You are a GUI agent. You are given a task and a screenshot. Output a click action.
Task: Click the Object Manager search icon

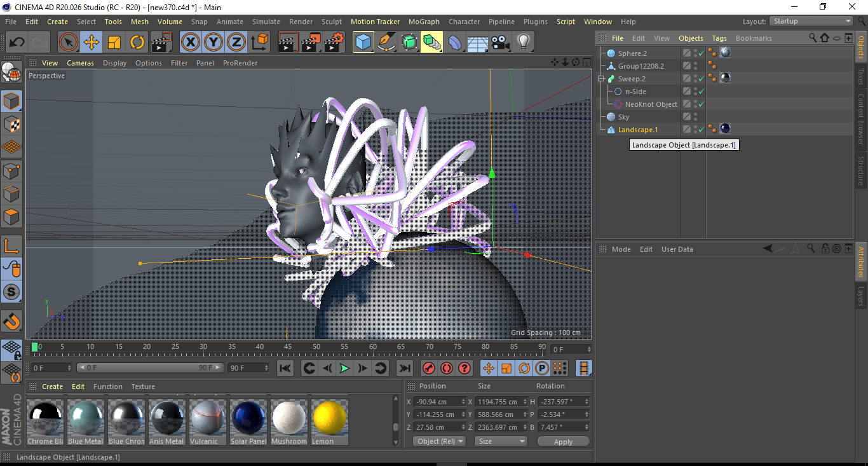[813, 38]
